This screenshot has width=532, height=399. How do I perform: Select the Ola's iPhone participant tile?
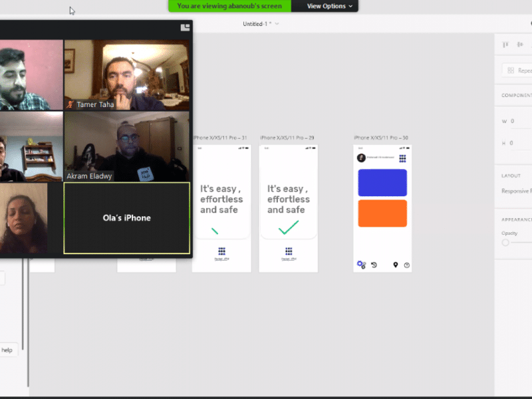(x=127, y=218)
